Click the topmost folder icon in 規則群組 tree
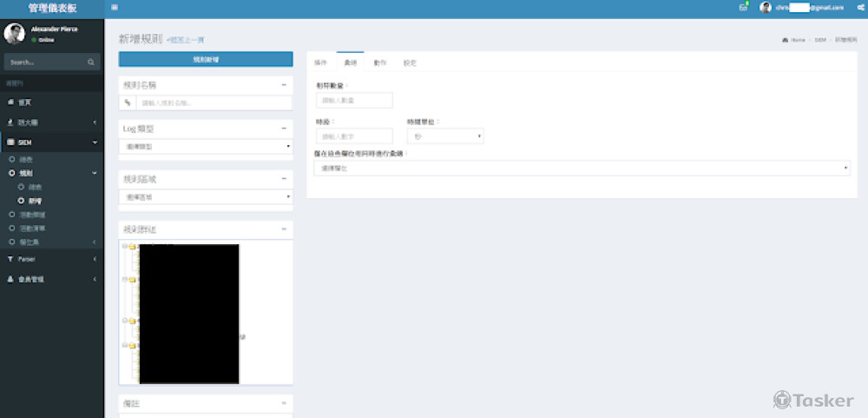Image resolution: width=868 pixels, height=418 pixels. [x=132, y=247]
